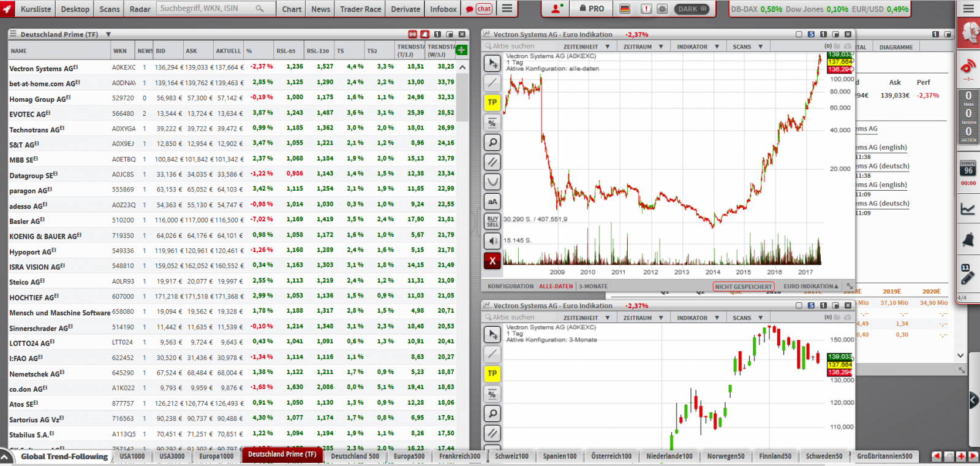Click the face profile icon in right sidebar
The height and width of the screenshot is (466, 980).
point(970,31)
